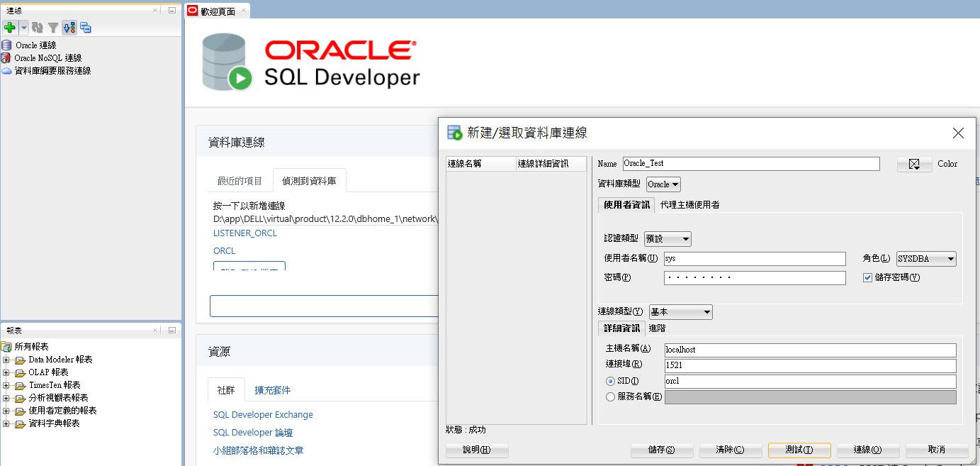Image resolution: width=980 pixels, height=466 pixels.
Task: Close the 報表 panel with its X
Action: 156,331
